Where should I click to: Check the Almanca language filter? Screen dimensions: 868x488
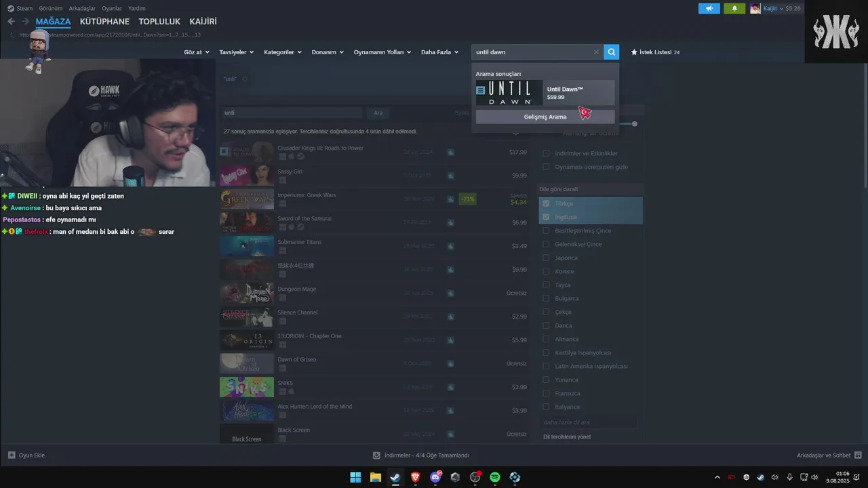546,339
